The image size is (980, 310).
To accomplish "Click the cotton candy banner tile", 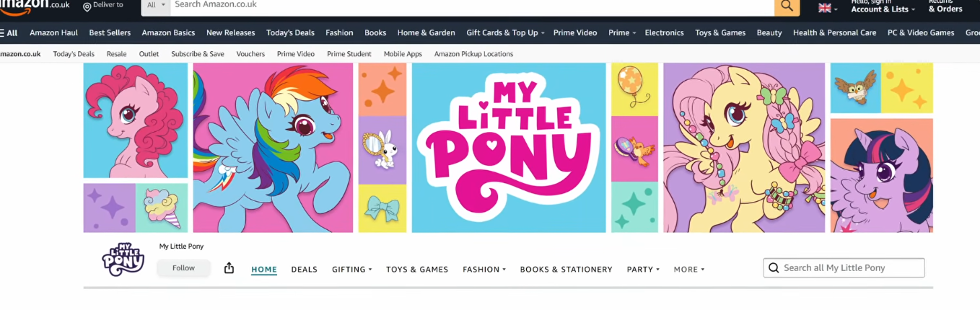I will (x=162, y=208).
